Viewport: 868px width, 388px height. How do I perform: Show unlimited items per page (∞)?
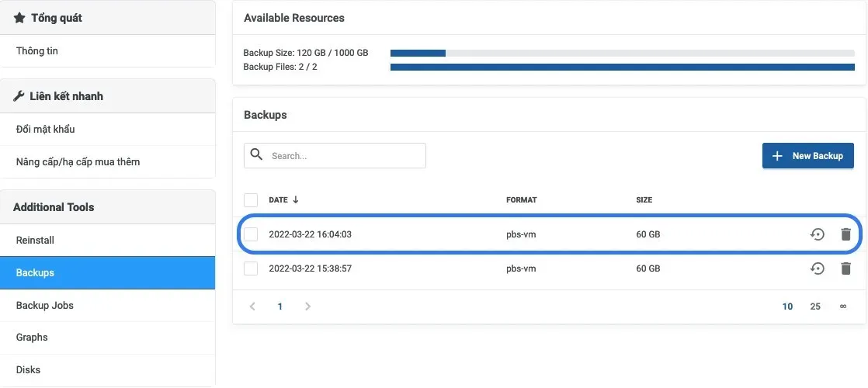point(843,306)
